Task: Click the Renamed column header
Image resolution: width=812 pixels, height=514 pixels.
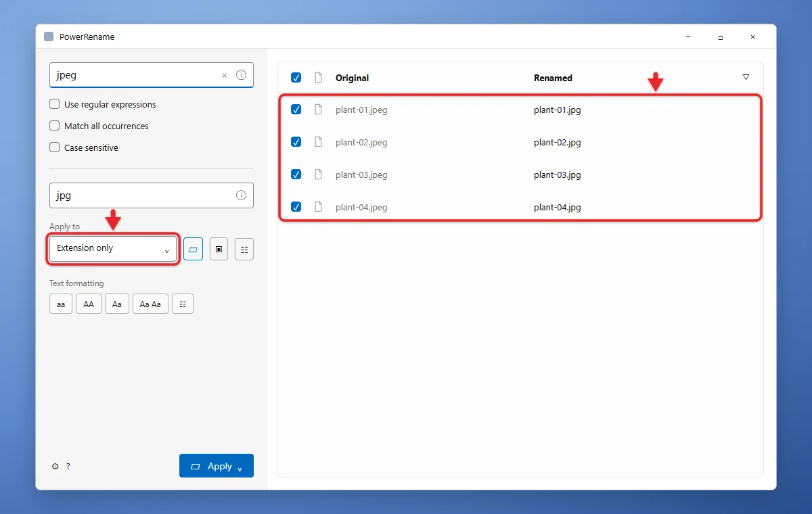Action: [553, 78]
